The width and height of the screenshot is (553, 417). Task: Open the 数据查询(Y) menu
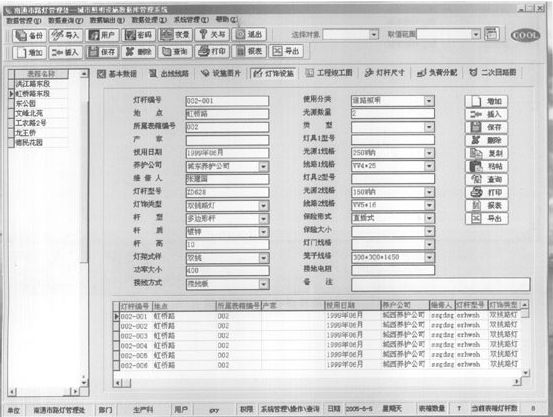coord(66,21)
